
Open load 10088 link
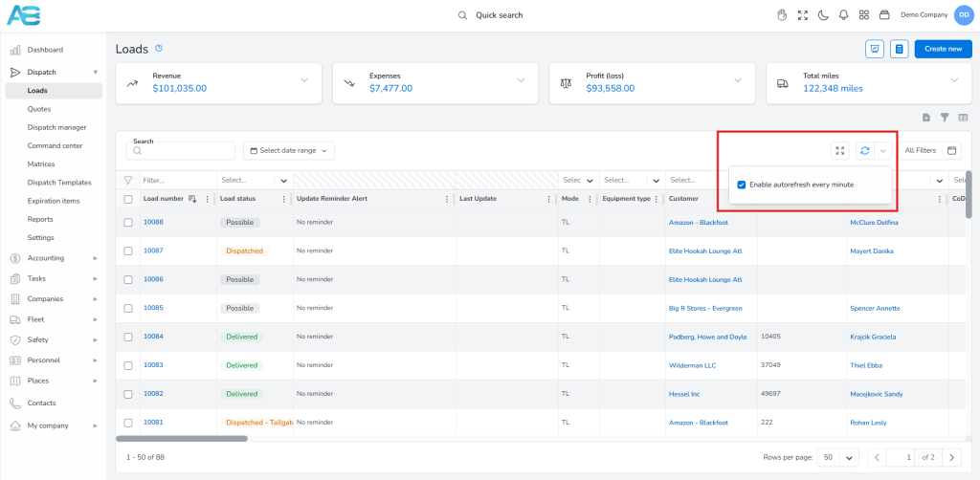pos(153,222)
